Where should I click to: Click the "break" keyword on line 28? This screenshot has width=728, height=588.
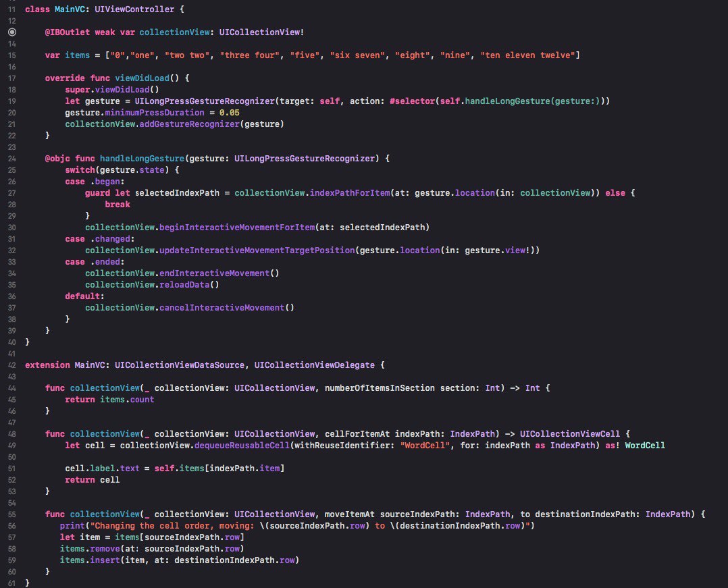(118, 205)
